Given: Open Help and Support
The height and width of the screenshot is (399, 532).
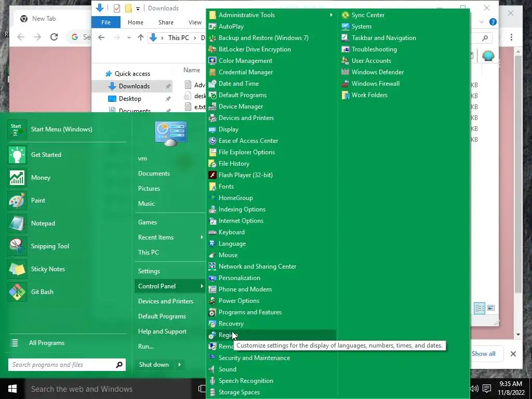Looking at the screenshot, I should pos(162,331).
